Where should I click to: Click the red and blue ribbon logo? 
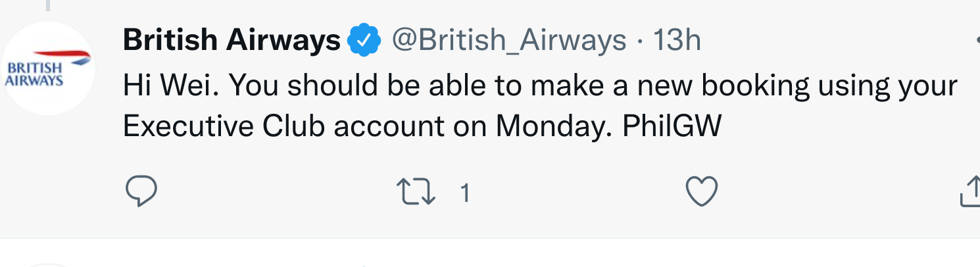[62, 57]
